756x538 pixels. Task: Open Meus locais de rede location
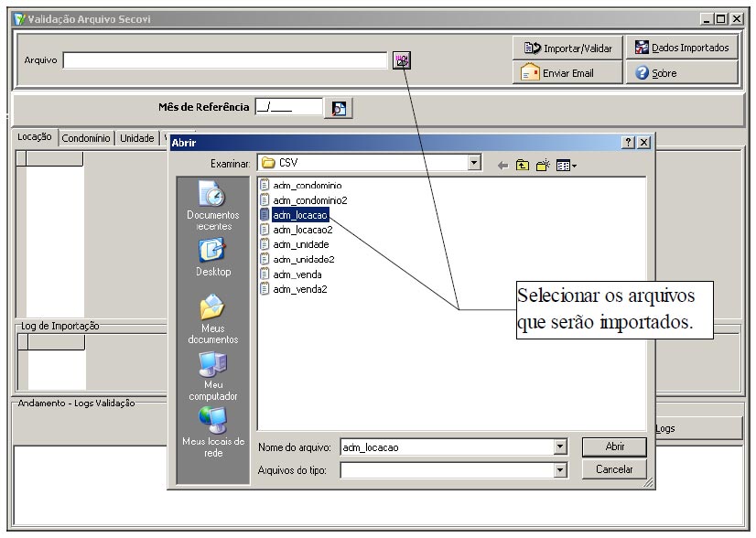tap(212, 432)
